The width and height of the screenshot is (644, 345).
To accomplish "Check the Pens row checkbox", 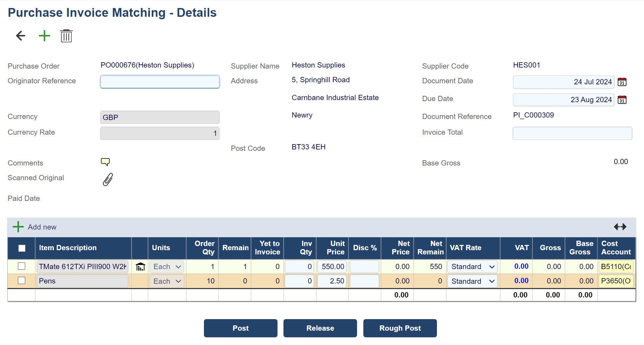I will click(x=22, y=281).
